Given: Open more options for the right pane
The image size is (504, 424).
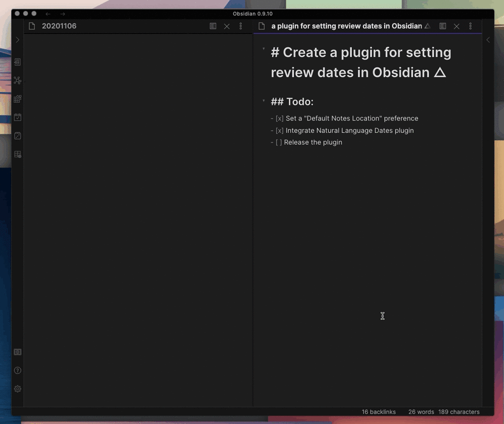Looking at the screenshot, I should [x=471, y=26].
